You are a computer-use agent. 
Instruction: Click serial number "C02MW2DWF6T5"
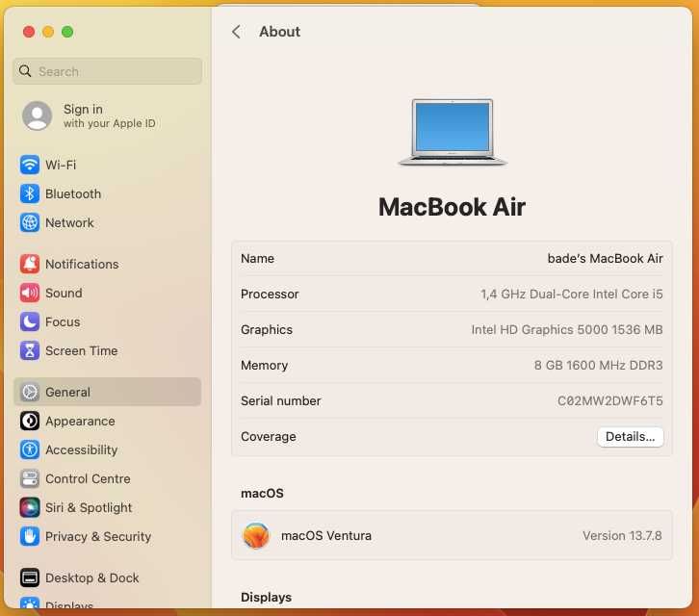[609, 401]
